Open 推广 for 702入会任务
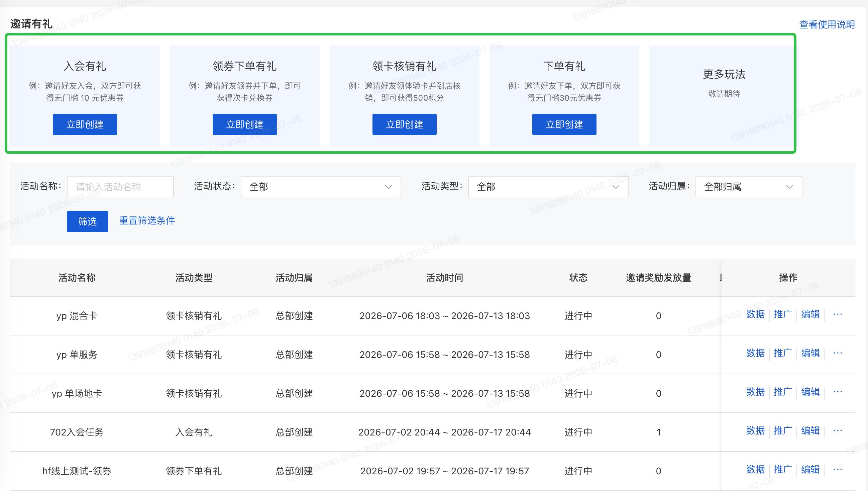 783,431
